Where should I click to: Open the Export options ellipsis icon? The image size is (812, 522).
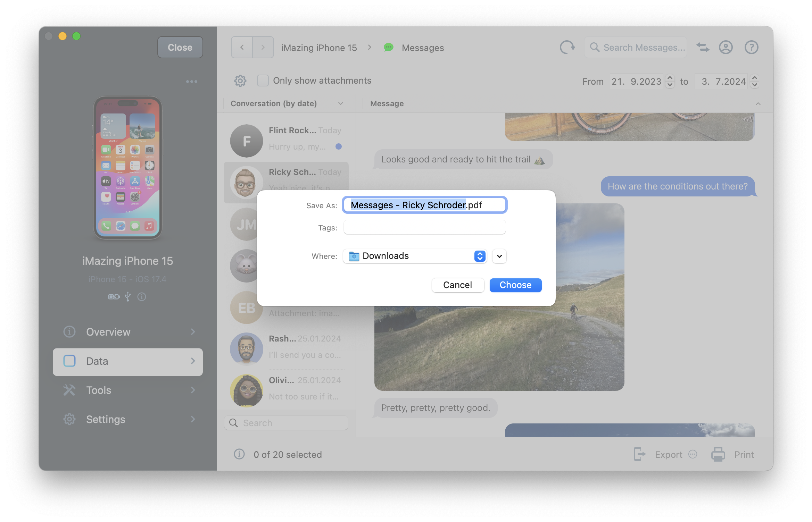(693, 454)
